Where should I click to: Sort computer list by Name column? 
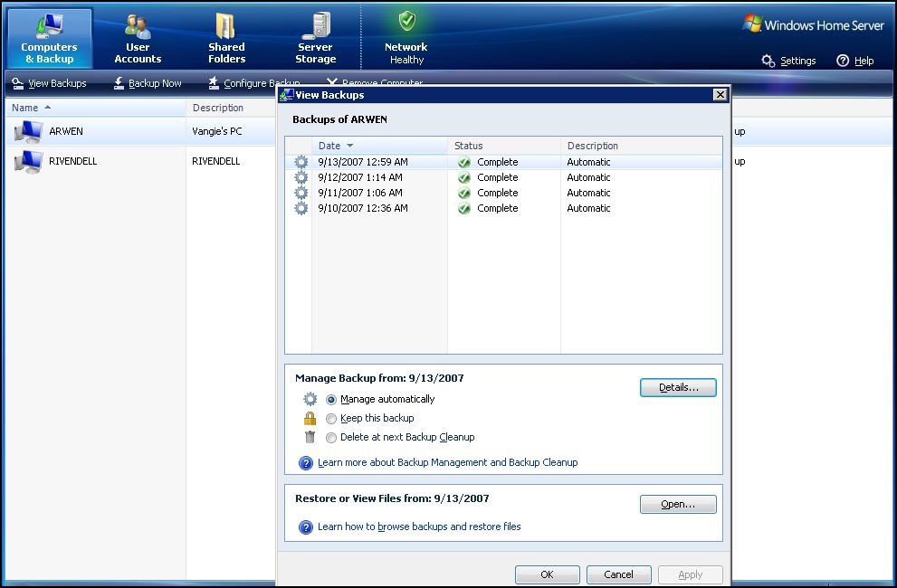[x=25, y=108]
